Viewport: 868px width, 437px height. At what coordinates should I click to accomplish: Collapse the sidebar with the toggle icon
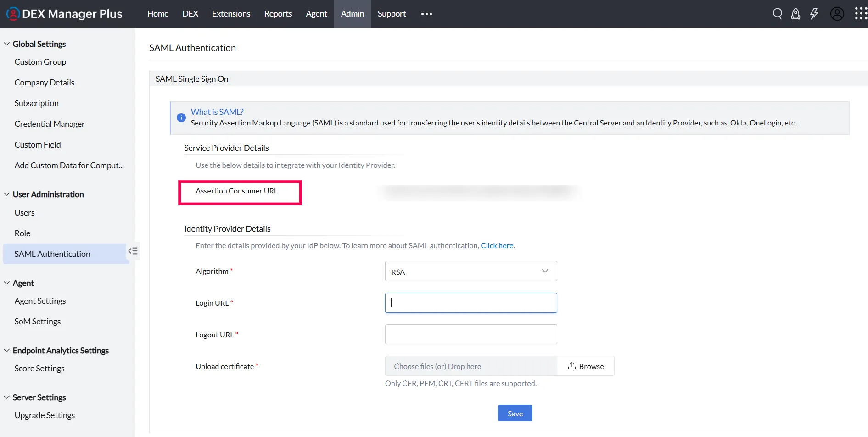pyautogui.click(x=133, y=251)
